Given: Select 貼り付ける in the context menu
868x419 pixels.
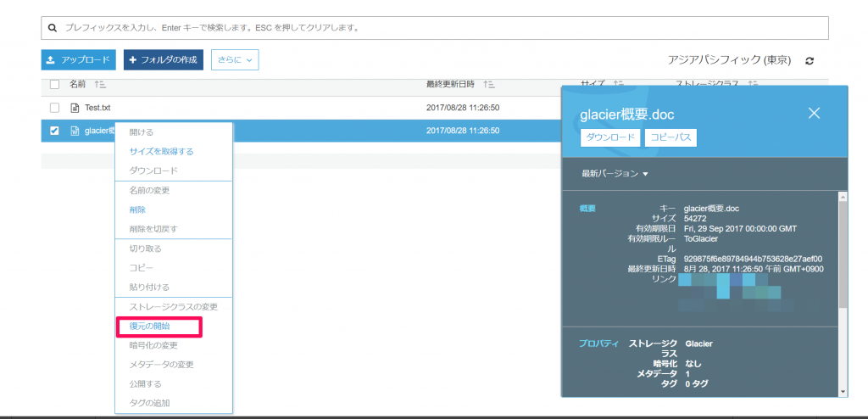Looking at the screenshot, I should coord(149,287).
